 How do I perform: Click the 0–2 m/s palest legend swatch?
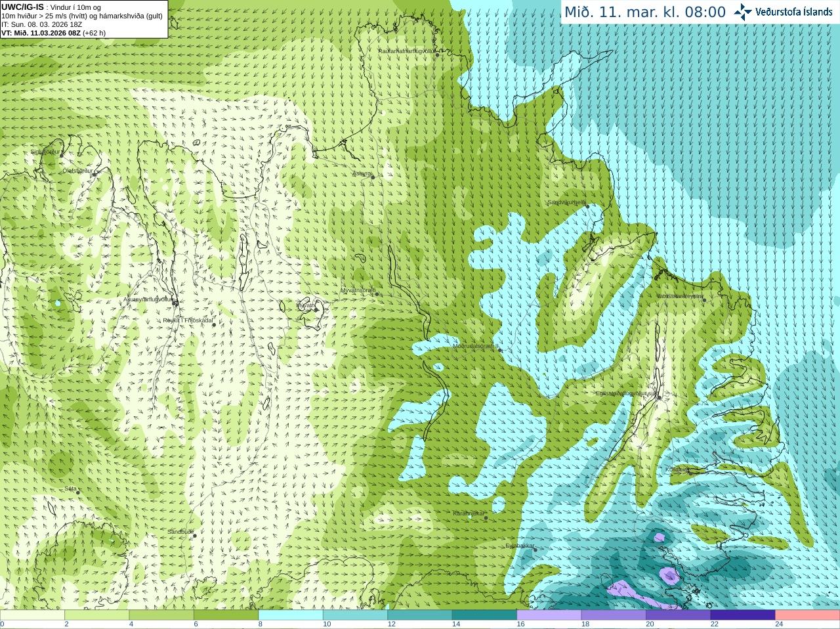click(x=32, y=615)
